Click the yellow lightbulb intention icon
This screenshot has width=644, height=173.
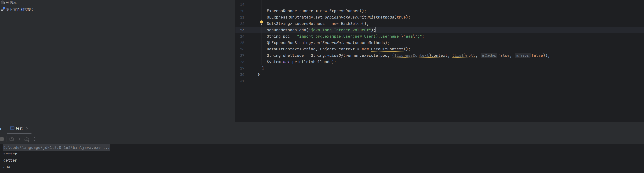pos(262,23)
